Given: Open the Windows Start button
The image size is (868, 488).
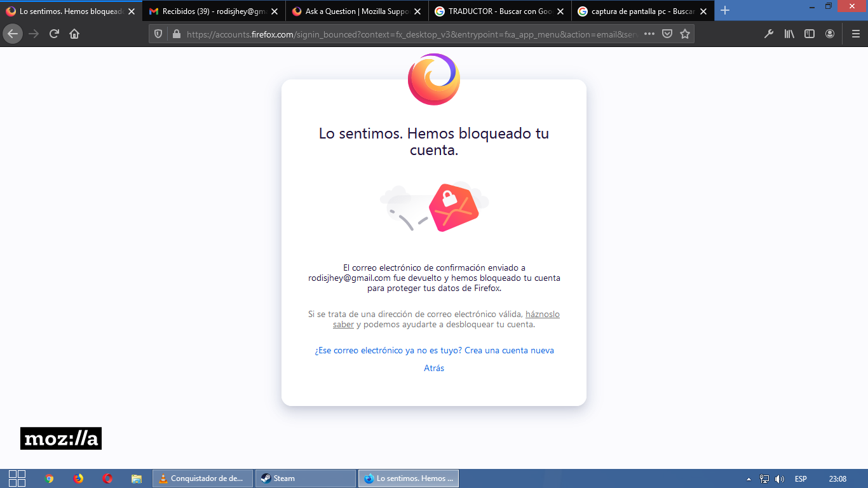Looking at the screenshot, I should pos(17,478).
